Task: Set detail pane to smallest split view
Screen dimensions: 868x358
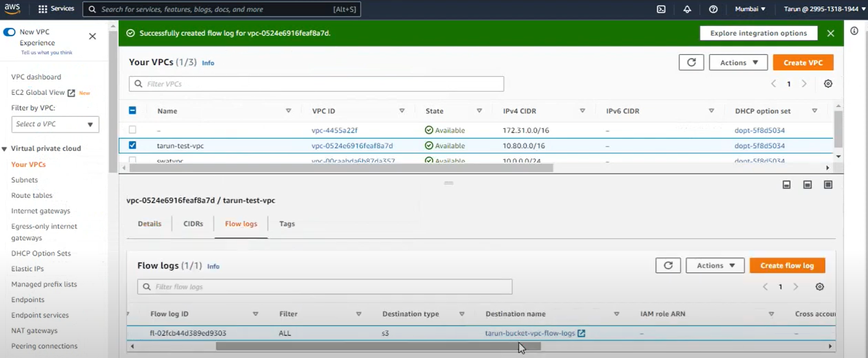Action: pos(786,184)
